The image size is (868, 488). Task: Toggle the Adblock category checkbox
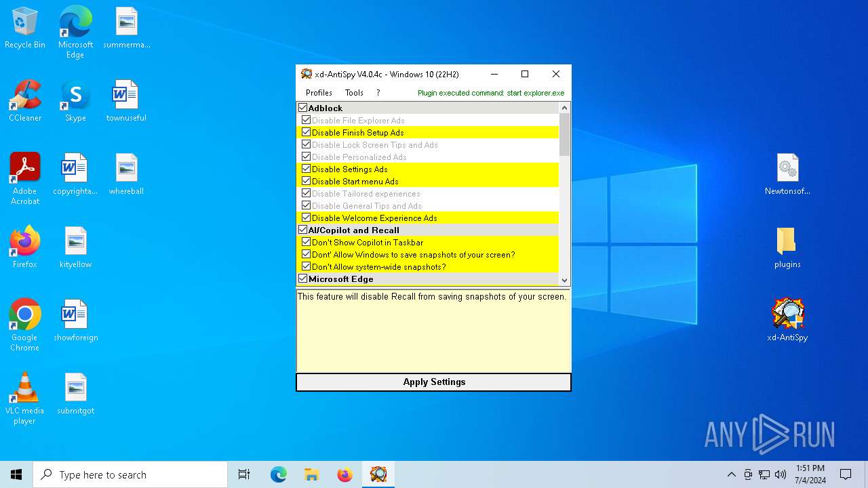[302, 108]
